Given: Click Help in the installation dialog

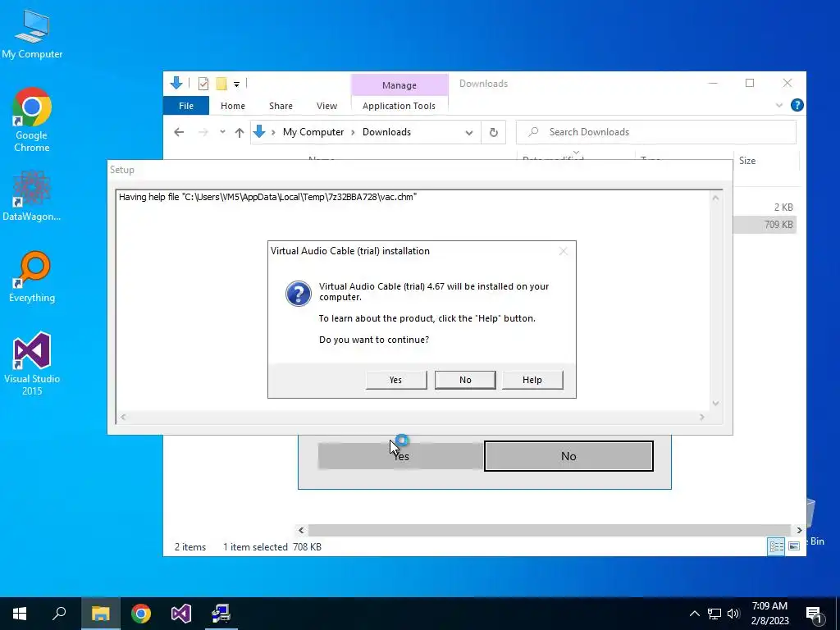Looking at the screenshot, I should coord(532,380).
